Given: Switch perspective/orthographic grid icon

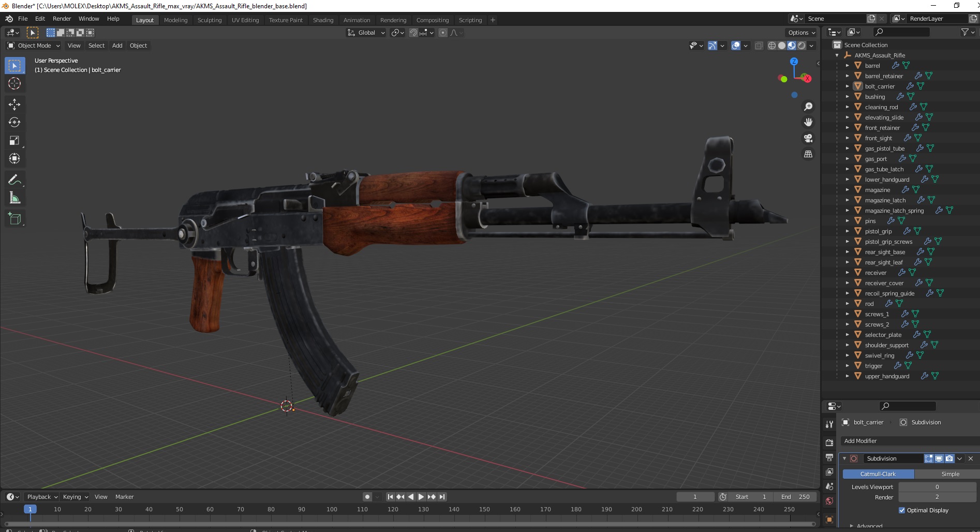Looking at the screenshot, I should [808, 154].
